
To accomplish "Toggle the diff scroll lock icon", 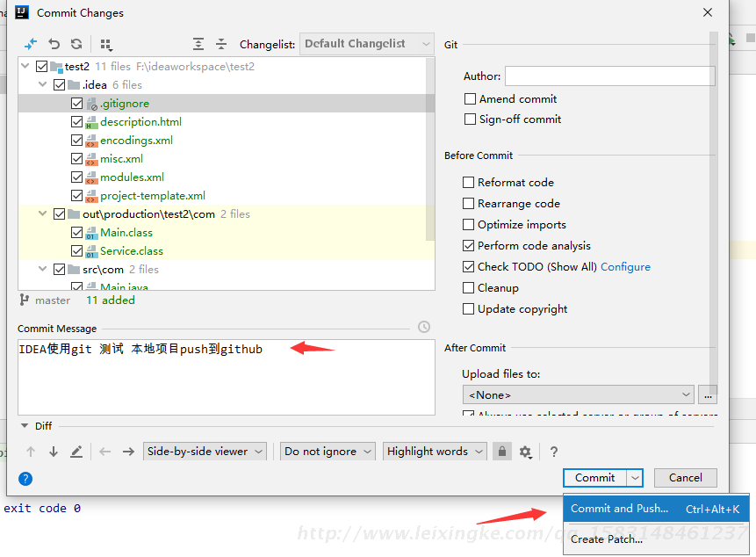I will (502, 452).
